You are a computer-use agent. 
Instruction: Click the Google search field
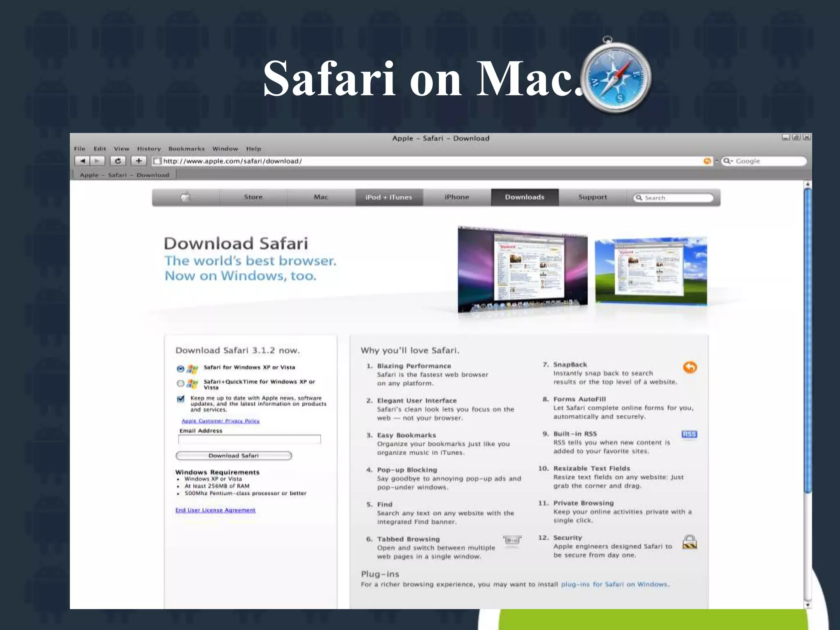764,161
